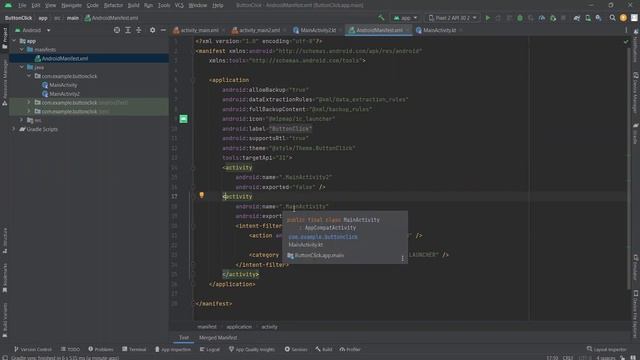This screenshot has width=640, height=360.
Task: Open the SDK Manager toolbar icon
Action: point(598,18)
